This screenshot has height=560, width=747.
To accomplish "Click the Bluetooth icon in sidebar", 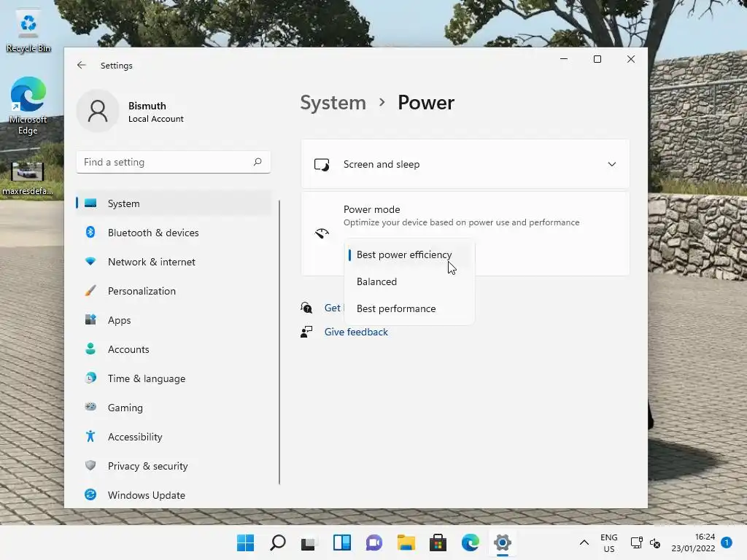I will point(90,232).
